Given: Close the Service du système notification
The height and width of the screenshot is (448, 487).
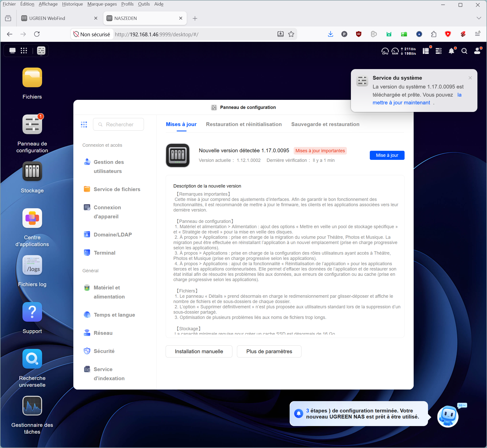Looking at the screenshot, I should 470,78.
